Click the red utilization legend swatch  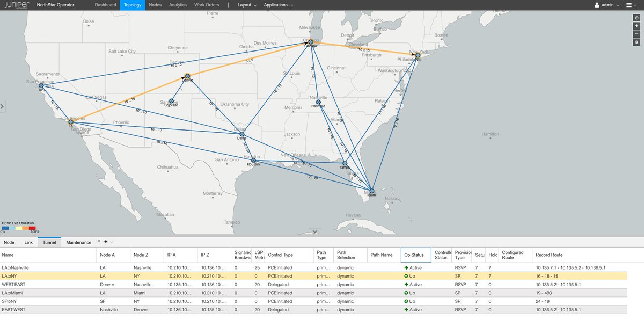(x=32, y=228)
